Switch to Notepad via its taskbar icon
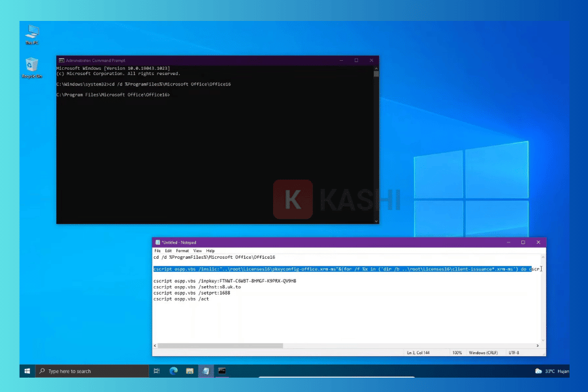 [x=206, y=371]
